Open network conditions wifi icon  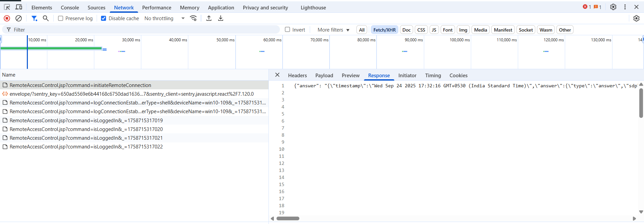point(193,18)
